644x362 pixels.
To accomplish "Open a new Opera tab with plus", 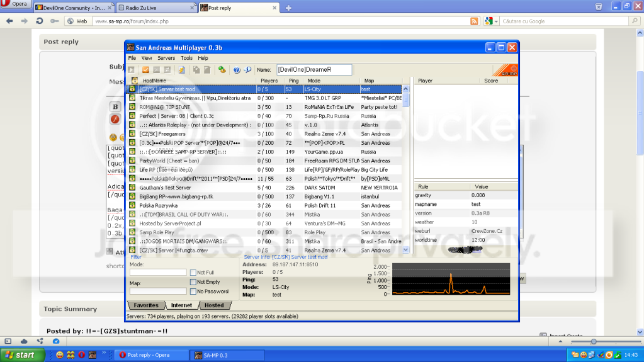I will pos(288,8).
